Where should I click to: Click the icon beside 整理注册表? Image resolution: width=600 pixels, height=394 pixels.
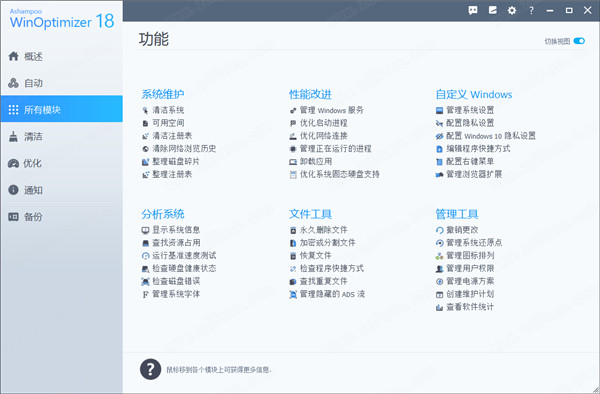pos(145,175)
